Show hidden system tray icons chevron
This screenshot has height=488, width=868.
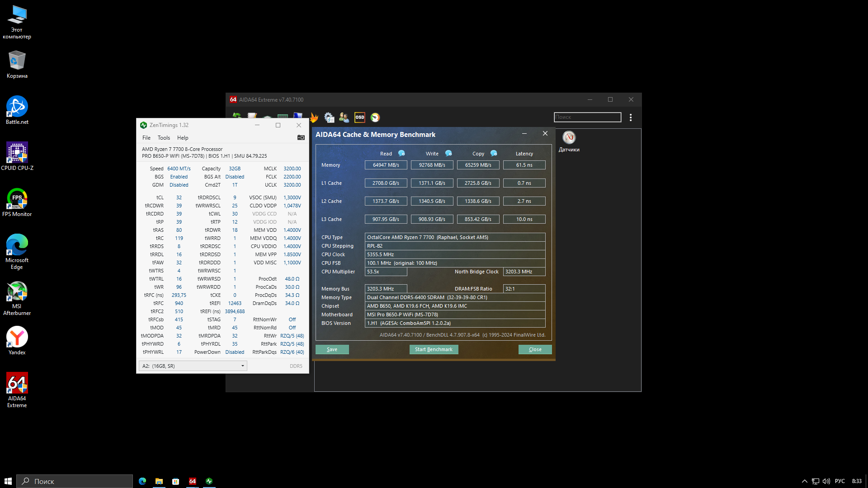click(804, 481)
